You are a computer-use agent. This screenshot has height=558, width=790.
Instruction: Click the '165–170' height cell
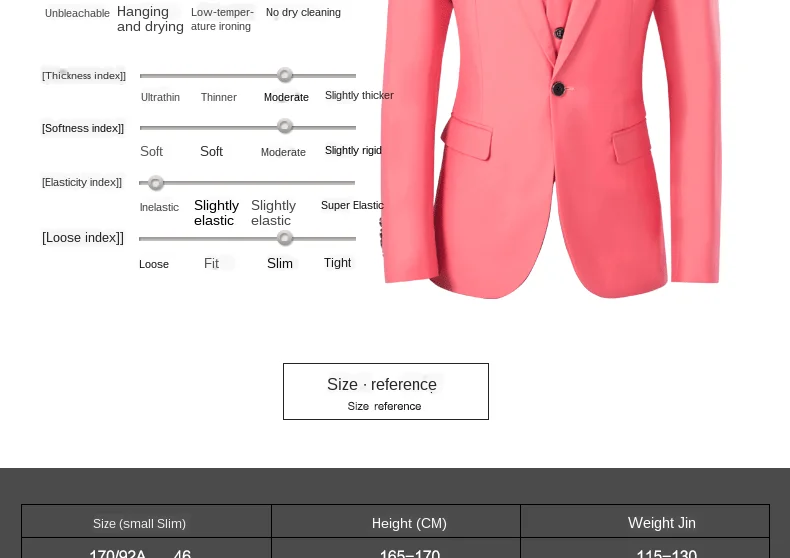coord(410,553)
